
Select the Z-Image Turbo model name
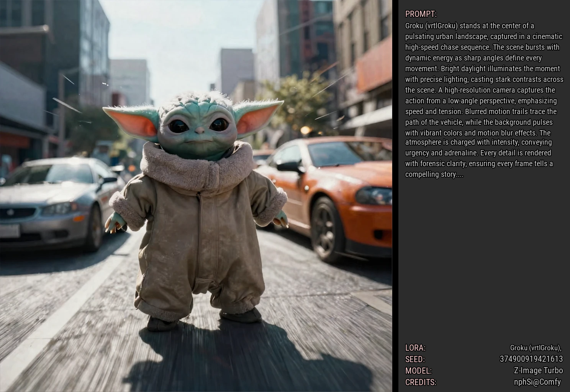click(x=538, y=371)
